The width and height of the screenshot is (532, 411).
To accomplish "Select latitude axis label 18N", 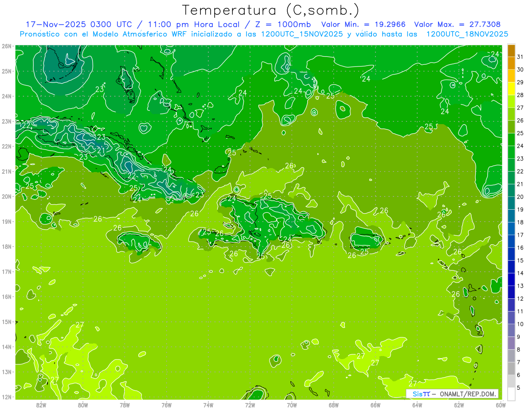I will (7, 247).
